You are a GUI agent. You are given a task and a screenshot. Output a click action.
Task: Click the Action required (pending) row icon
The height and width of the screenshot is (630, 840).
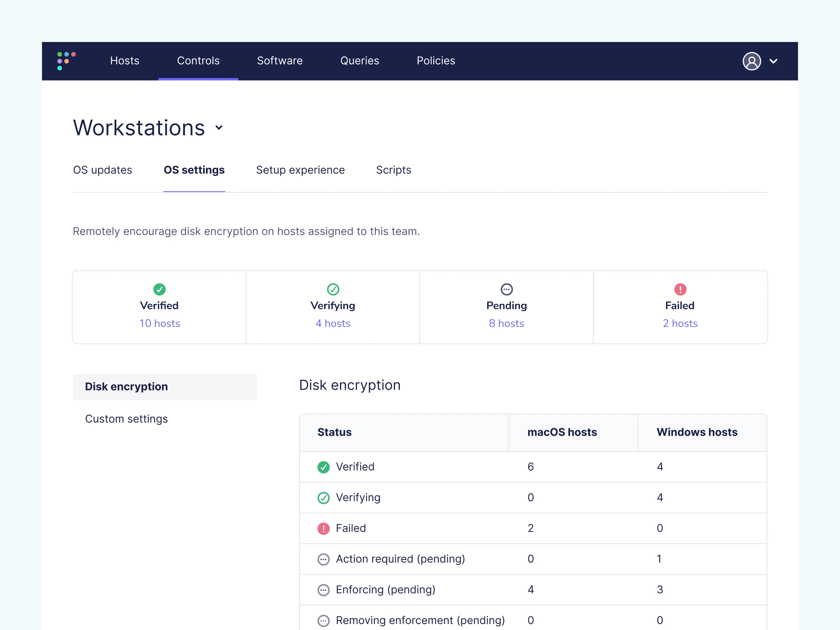click(x=323, y=559)
